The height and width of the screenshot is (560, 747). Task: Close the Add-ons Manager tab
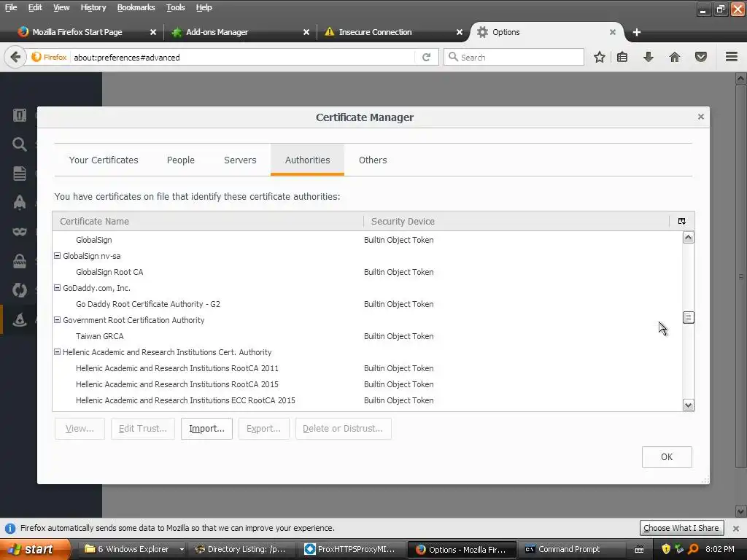pos(306,32)
